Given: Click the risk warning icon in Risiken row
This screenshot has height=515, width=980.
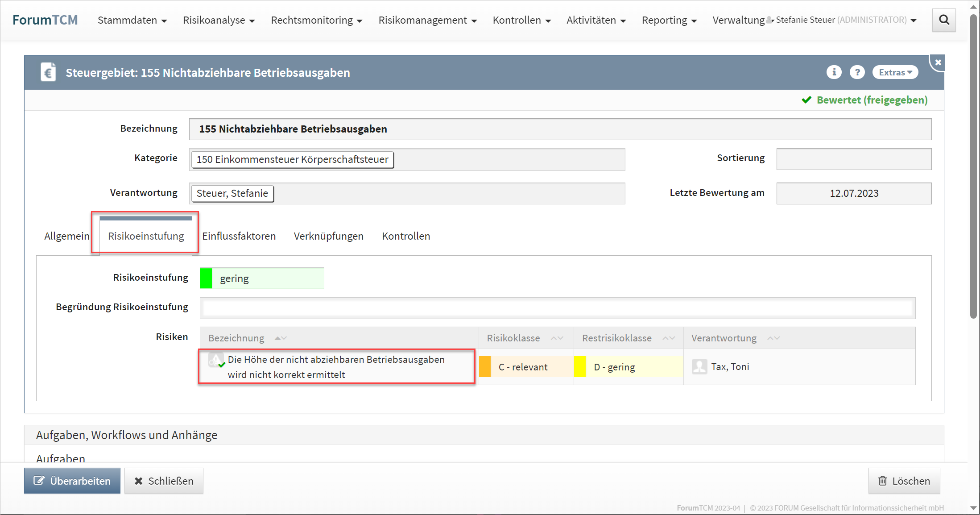Looking at the screenshot, I should [216, 360].
